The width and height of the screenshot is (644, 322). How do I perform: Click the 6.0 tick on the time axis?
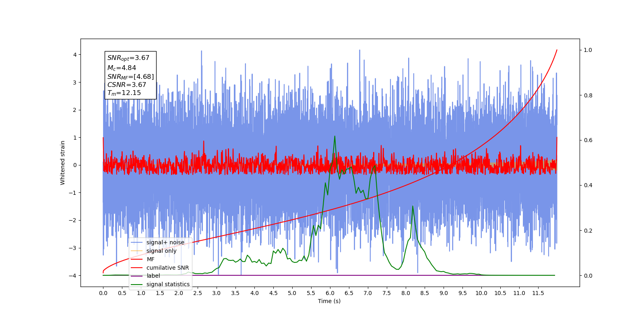(x=330, y=293)
